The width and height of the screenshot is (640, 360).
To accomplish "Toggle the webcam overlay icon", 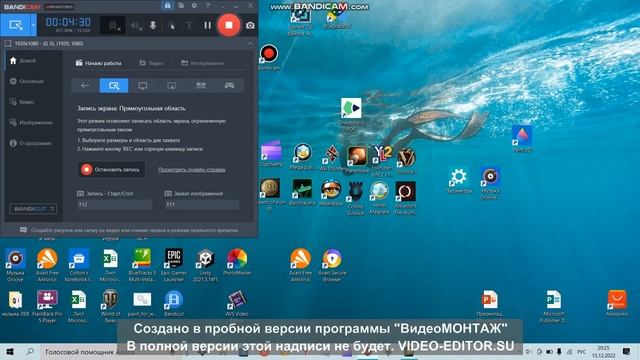I will pos(114,26).
